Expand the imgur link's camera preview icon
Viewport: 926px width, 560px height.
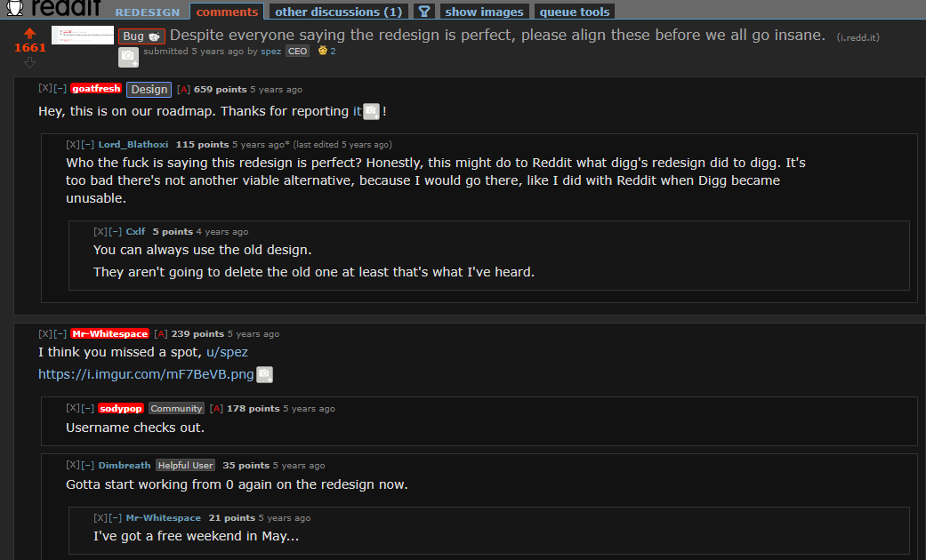pyautogui.click(x=264, y=375)
